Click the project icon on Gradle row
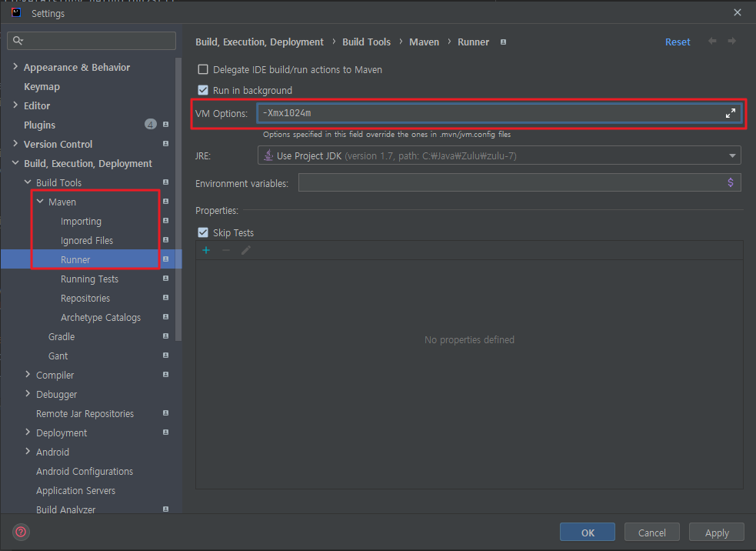Image resolution: width=756 pixels, height=551 pixels. coord(166,336)
